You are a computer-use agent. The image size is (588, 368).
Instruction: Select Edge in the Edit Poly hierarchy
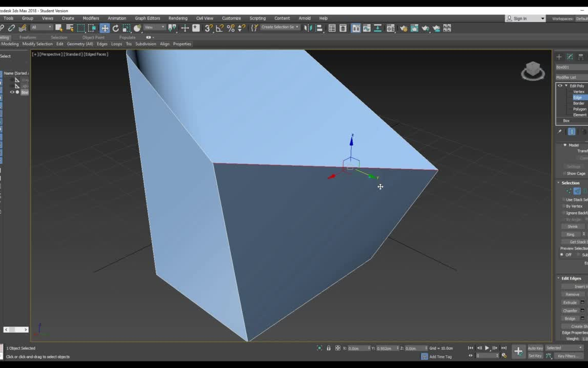pyautogui.click(x=578, y=97)
